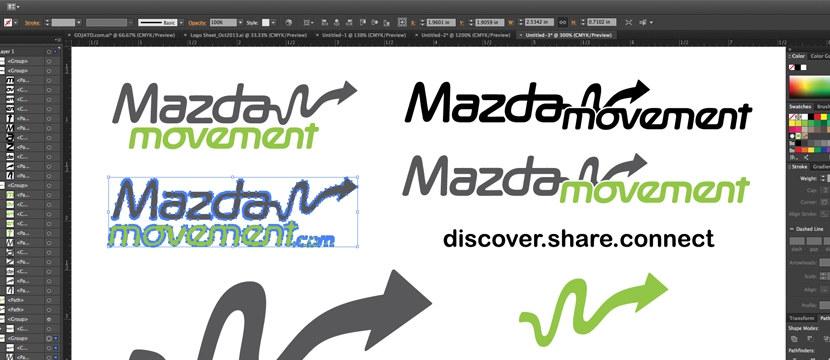Click the None box in Color panel

(x=792, y=68)
